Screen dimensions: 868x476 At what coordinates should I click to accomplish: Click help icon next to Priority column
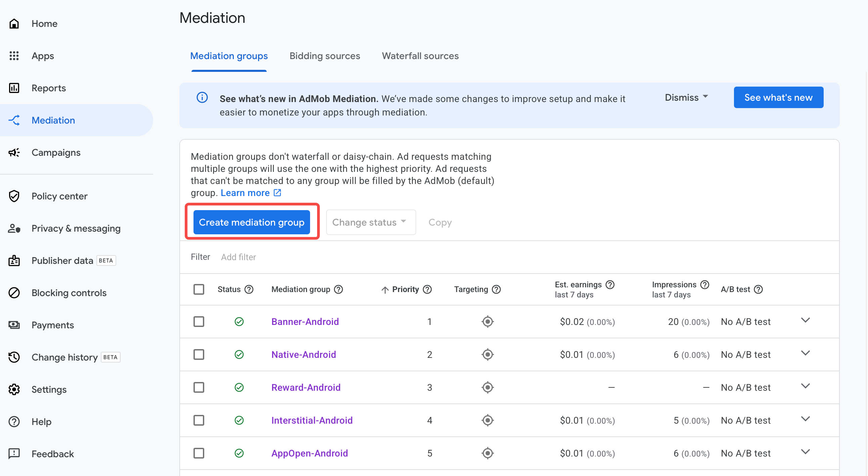(427, 289)
